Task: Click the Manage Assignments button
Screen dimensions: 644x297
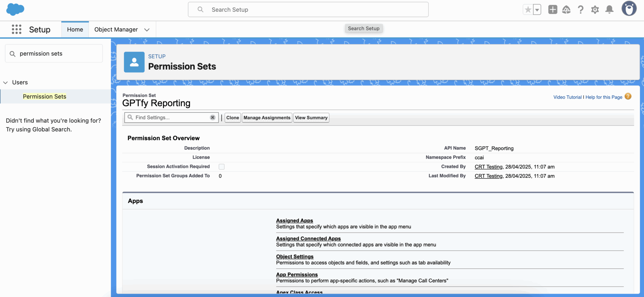Action: [267, 117]
